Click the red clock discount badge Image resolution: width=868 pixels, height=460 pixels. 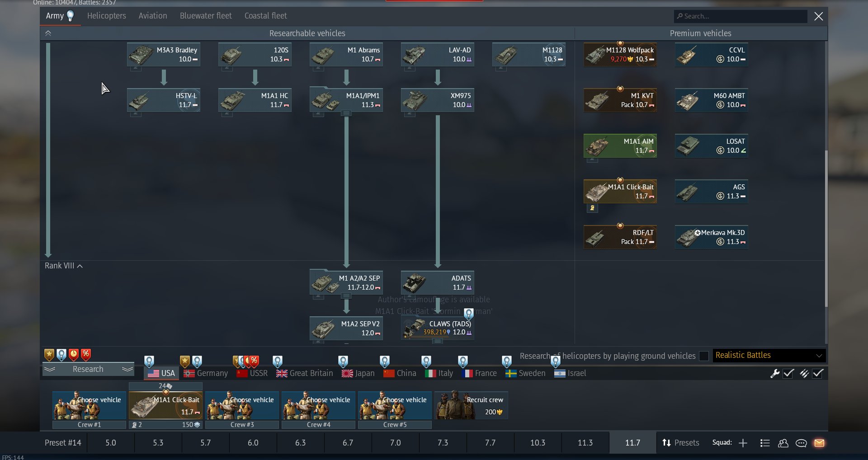coord(73,355)
